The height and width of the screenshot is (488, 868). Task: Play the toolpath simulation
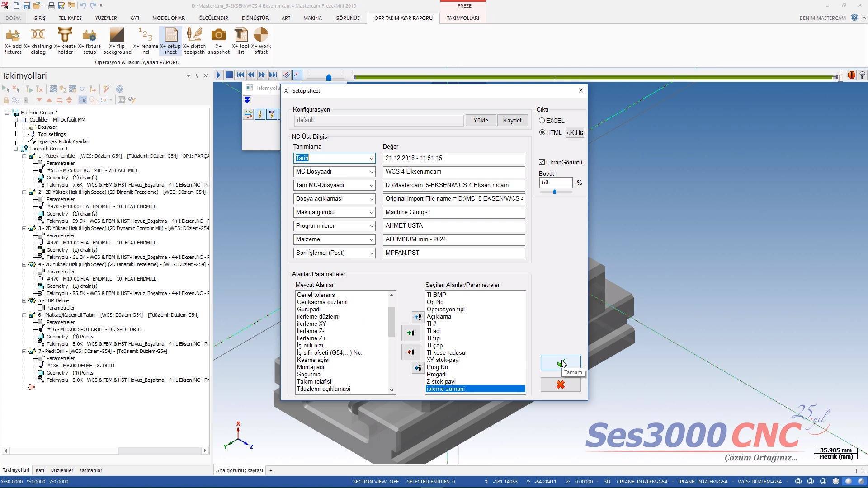(218, 75)
